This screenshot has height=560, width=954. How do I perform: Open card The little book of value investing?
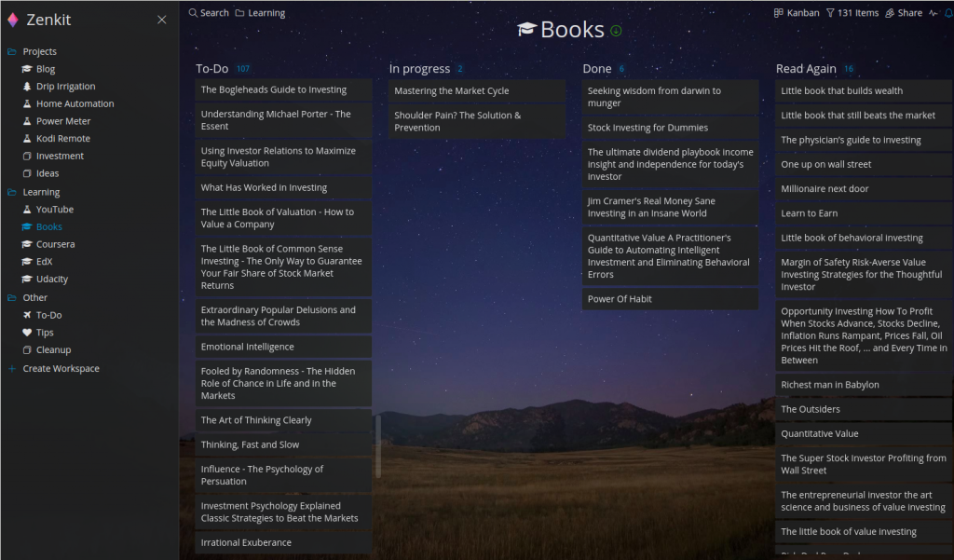coord(864,532)
